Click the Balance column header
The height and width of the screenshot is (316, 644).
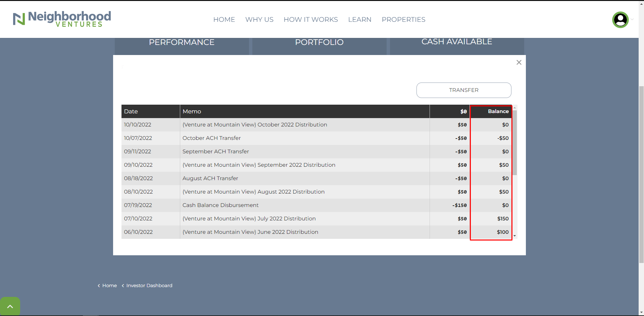click(498, 111)
